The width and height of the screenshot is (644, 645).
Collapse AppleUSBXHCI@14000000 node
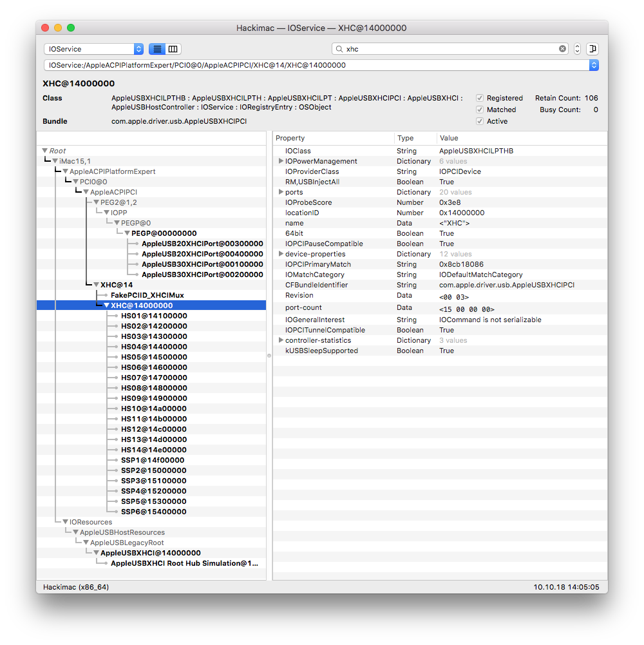[96, 552]
